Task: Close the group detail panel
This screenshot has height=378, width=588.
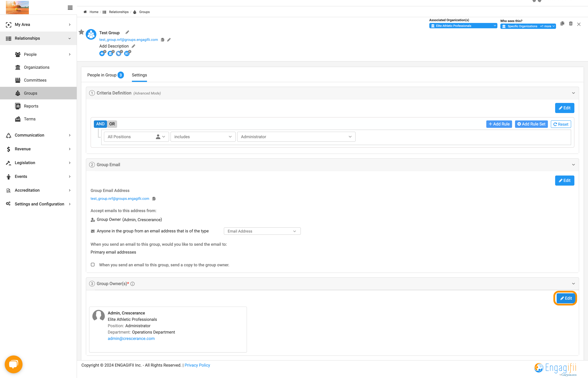Action: point(579,24)
